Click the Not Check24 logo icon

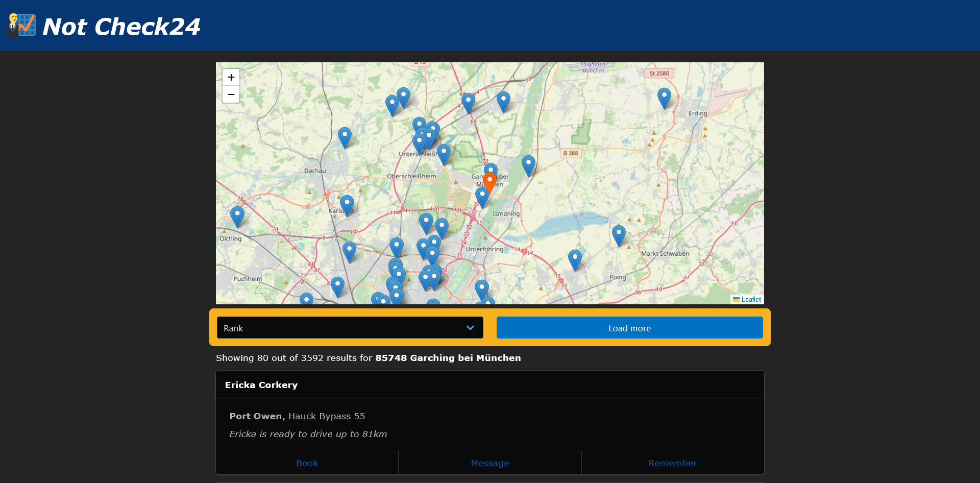[x=21, y=25]
